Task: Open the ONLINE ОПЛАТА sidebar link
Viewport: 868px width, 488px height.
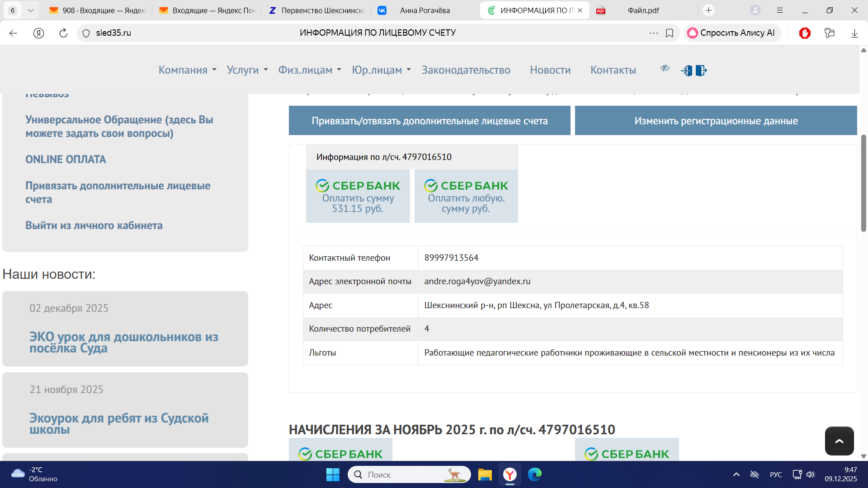Action: 66,160
